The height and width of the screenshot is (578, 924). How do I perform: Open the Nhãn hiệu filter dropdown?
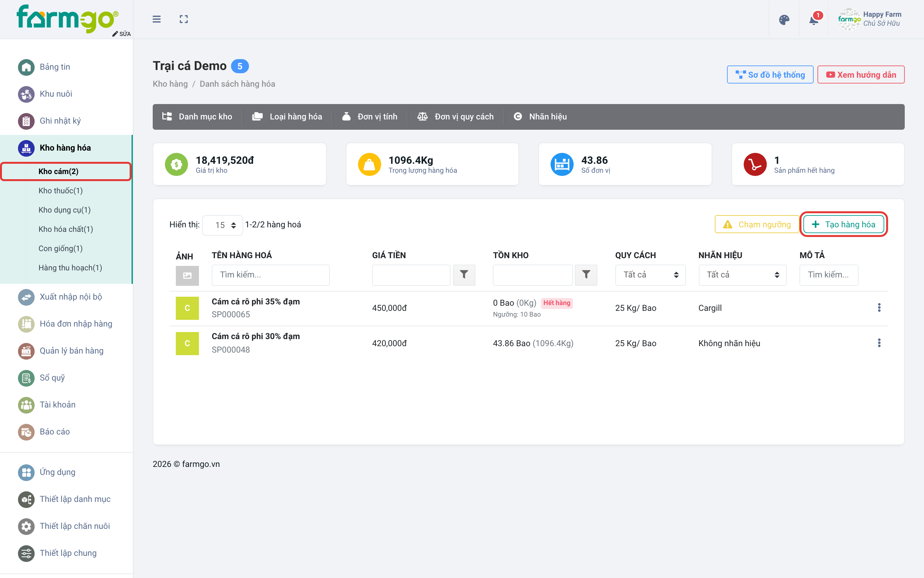pos(742,275)
